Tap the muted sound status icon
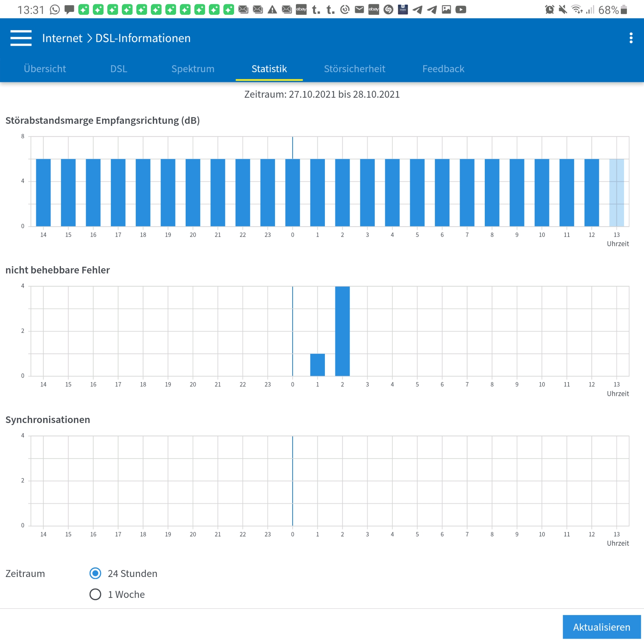644x644 pixels. click(563, 10)
